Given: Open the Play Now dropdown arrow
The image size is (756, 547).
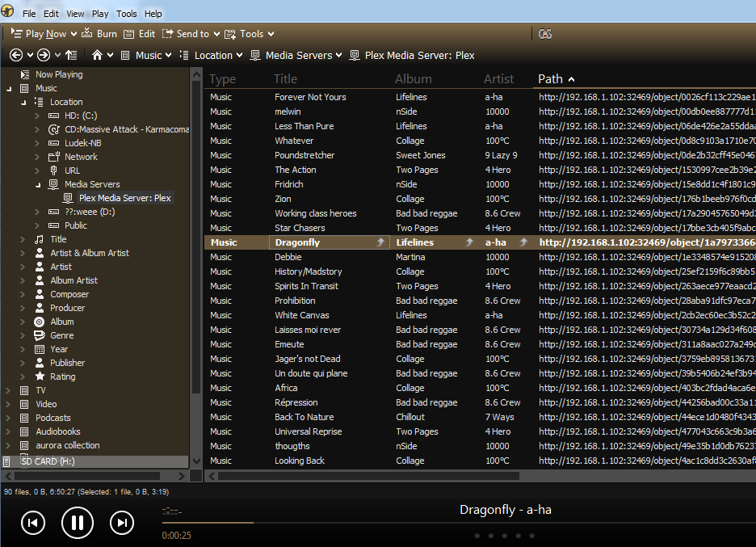Looking at the screenshot, I should click(73, 34).
